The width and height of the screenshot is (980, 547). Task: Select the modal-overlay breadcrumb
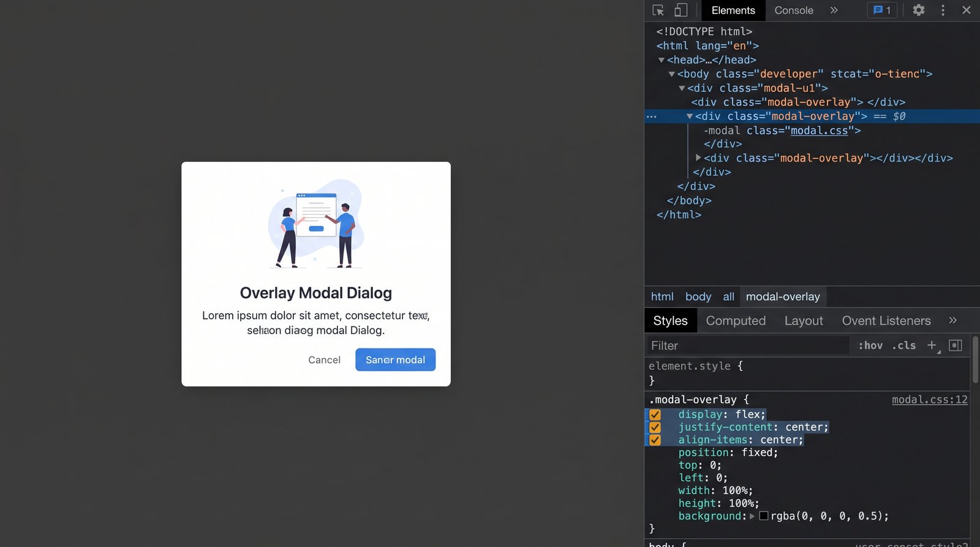(x=783, y=296)
